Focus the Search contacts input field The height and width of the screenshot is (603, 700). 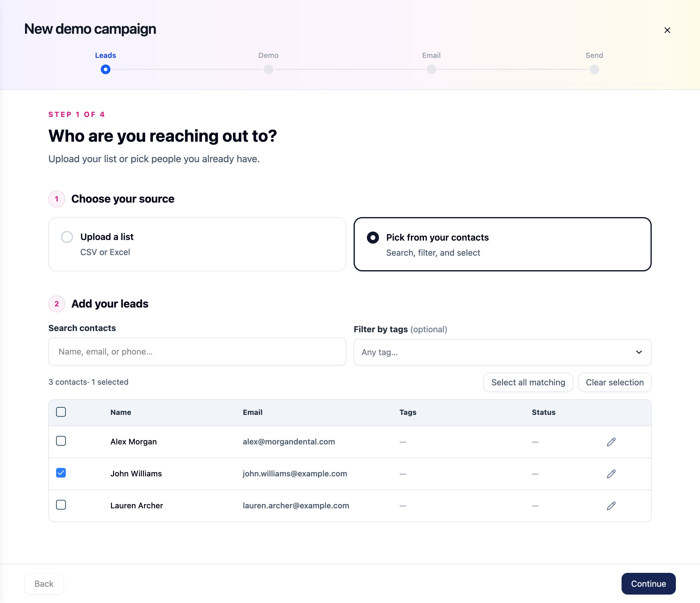[x=197, y=352]
